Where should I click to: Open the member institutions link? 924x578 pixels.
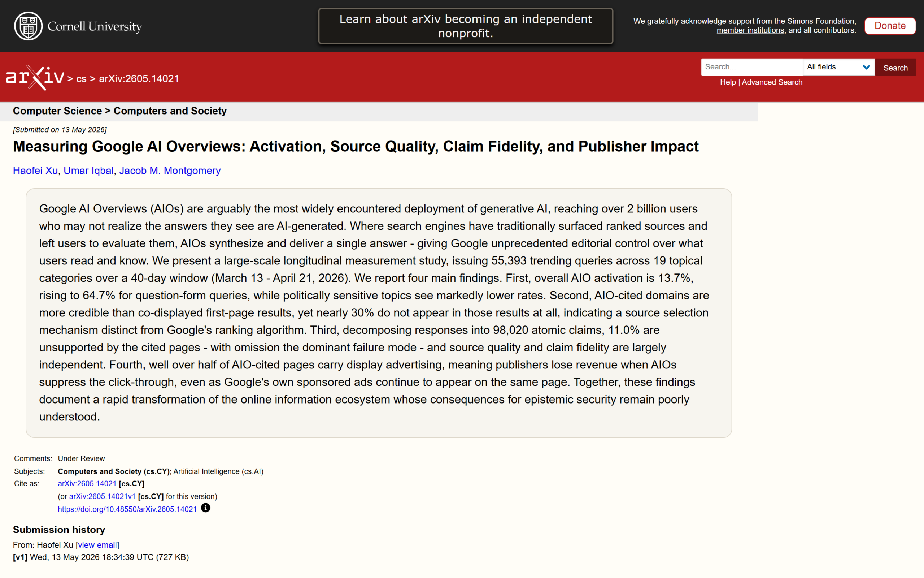(x=750, y=30)
